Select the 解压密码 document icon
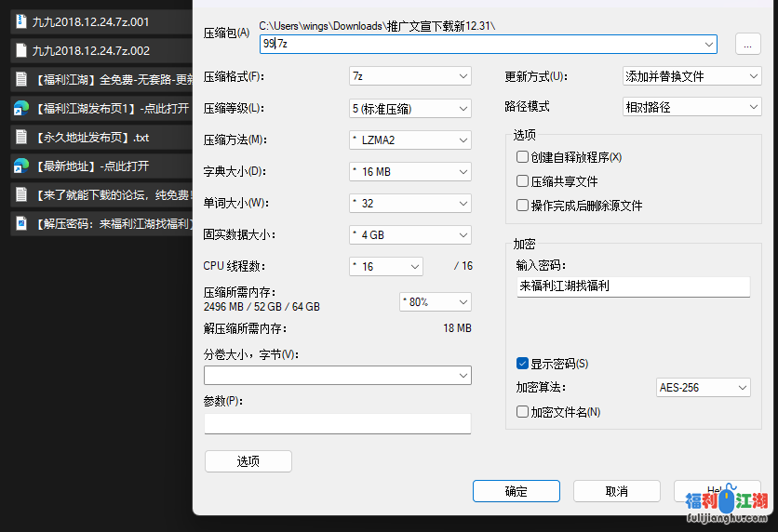Screen dimensions: 778x532 pos(20,223)
